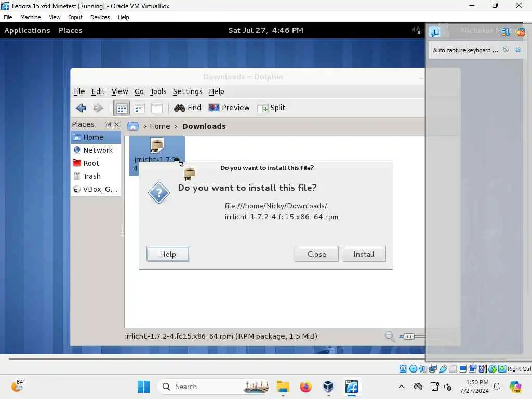Expand the arrow between Home and Downloads
This screenshot has width=532, height=399.
point(176,127)
